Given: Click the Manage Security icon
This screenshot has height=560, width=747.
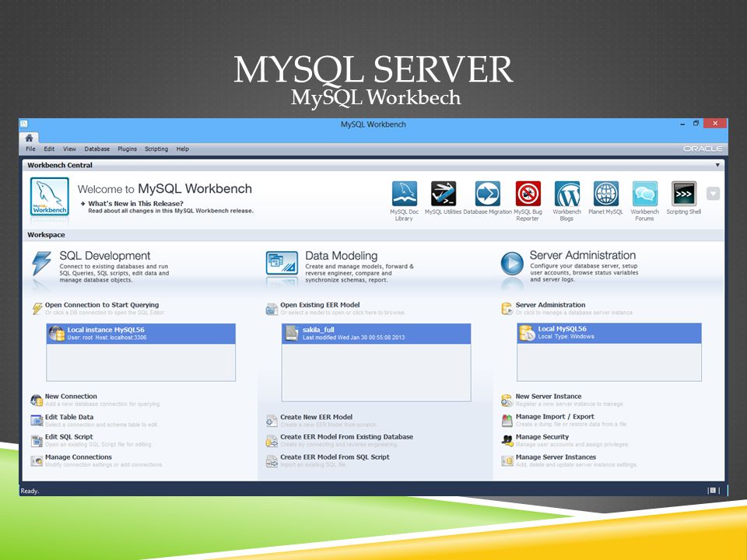Looking at the screenshot, I should click(x=507, y=440).
